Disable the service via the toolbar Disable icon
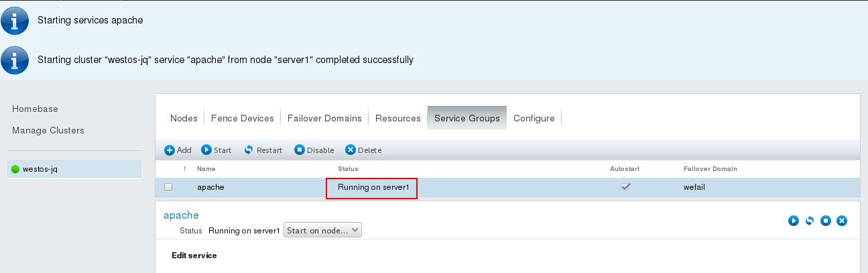 tap(300, 150)
